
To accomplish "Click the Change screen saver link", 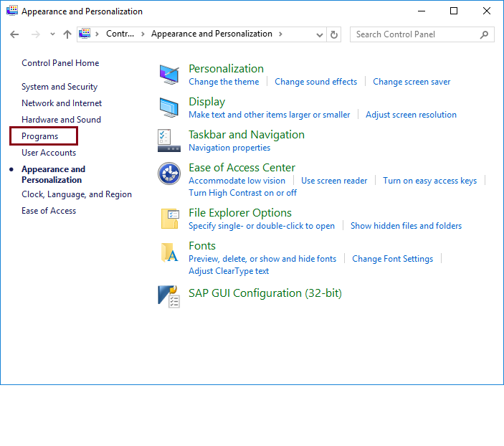I will [412, 82].
